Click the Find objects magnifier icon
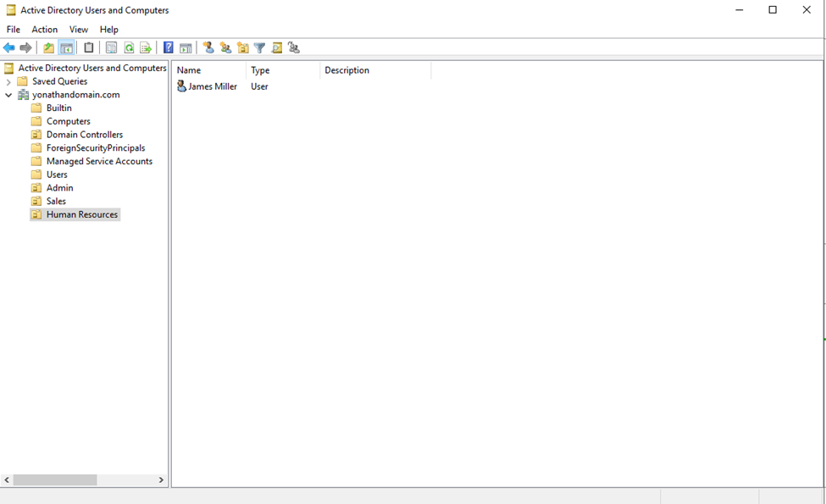 coord(276,48)
